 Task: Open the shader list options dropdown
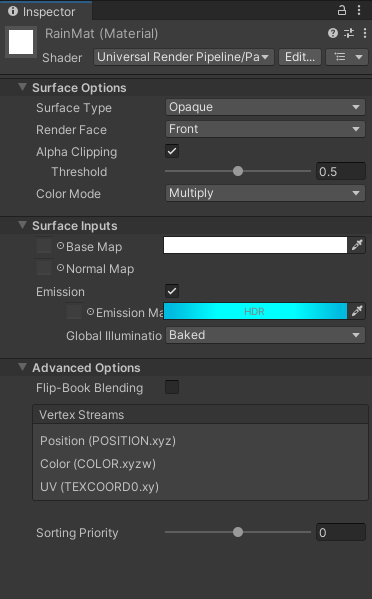(347, 57)
